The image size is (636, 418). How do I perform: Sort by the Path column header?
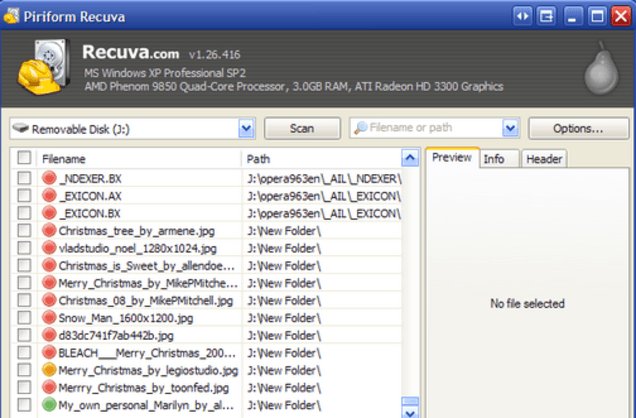320,159
